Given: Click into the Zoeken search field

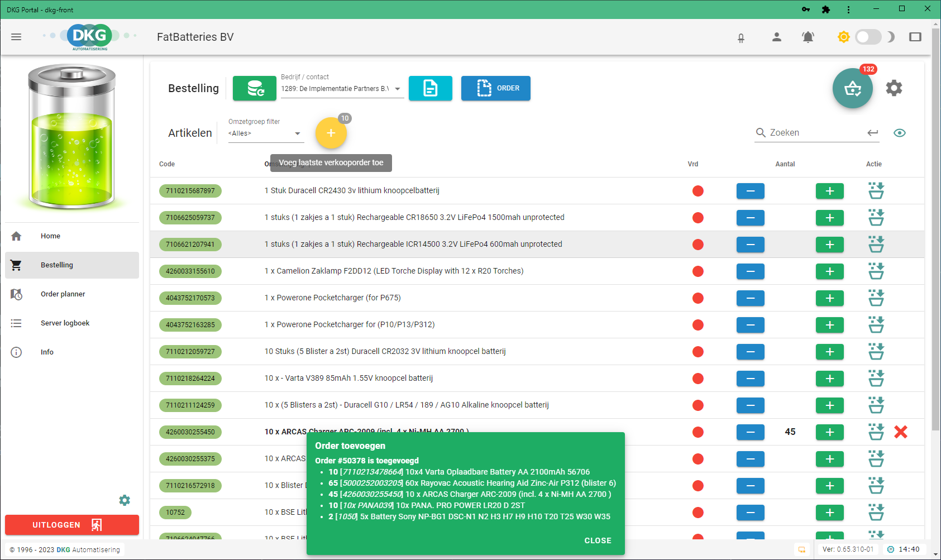Looking at the screenshot, I should tap(815, 133).
